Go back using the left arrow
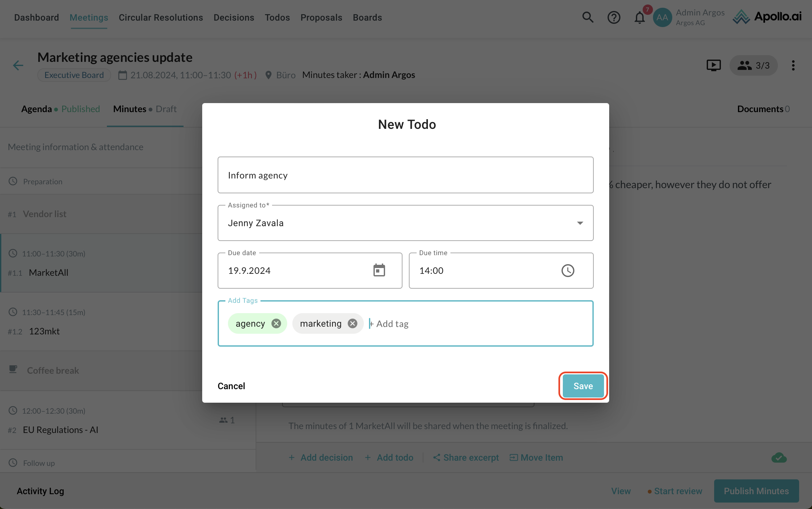The height and width of the screenshot is (509, 812). pyautogui.click(x=18, y=65)
